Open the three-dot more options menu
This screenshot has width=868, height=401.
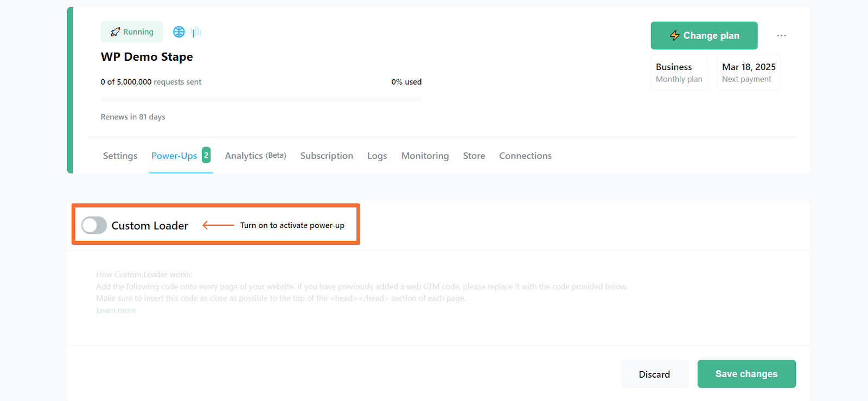click(781, 36)
